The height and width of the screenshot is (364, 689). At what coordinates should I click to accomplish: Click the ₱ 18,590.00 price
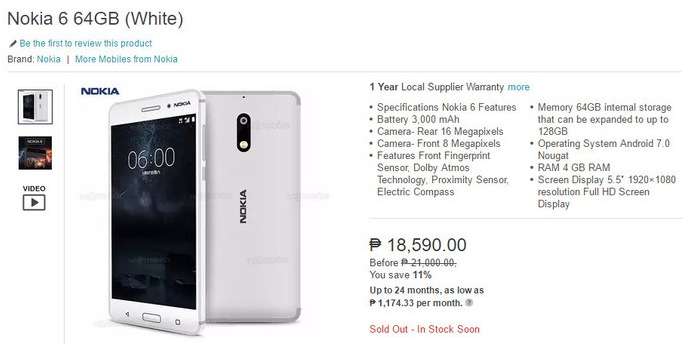(418, 245)
